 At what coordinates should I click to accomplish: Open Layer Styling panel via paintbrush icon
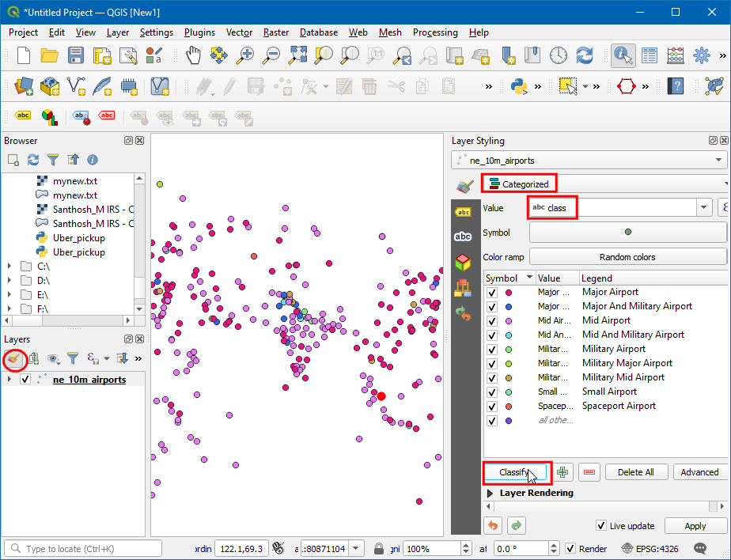[13, 358]
